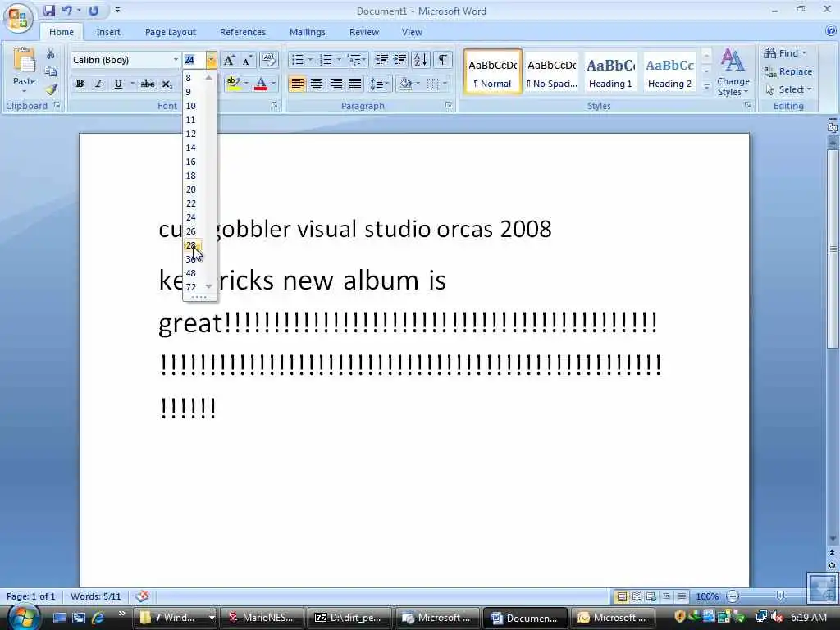The height and width of the screenshot is (630, 840).
Task: Collapse the font size dropdown arrow
Action: 211,60
